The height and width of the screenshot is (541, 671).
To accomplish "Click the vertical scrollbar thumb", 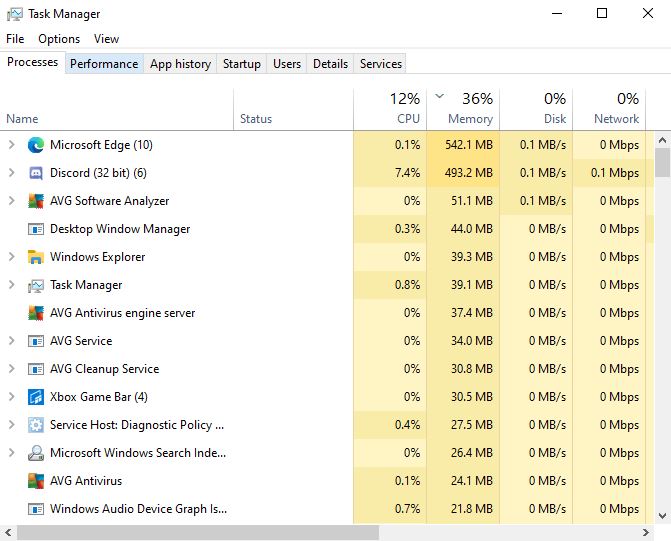I will pyautogui.click(x=662, y=163).
